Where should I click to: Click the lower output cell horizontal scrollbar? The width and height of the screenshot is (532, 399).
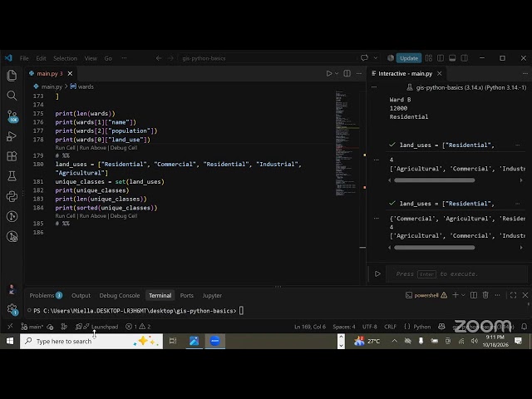tap(434, 248)
